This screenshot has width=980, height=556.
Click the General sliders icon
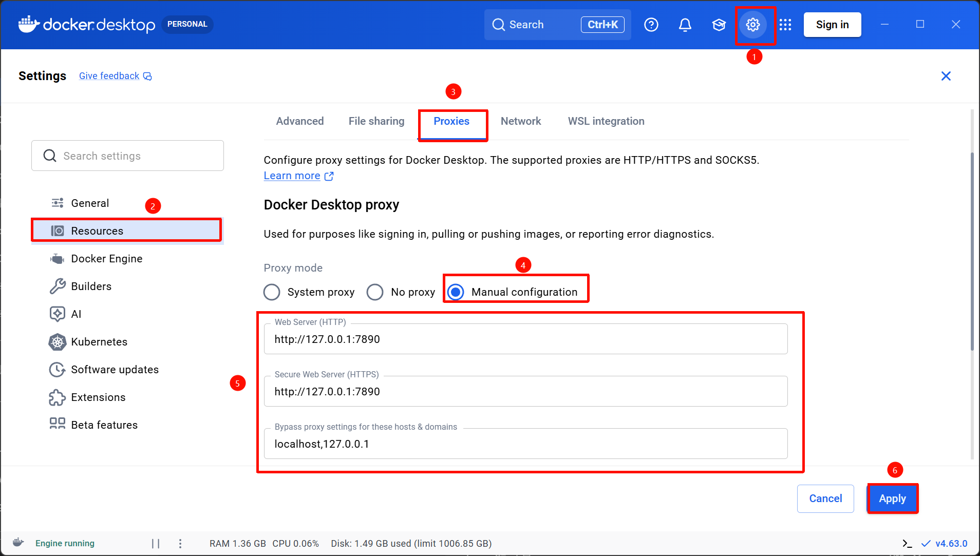click(x=58, y=203)
